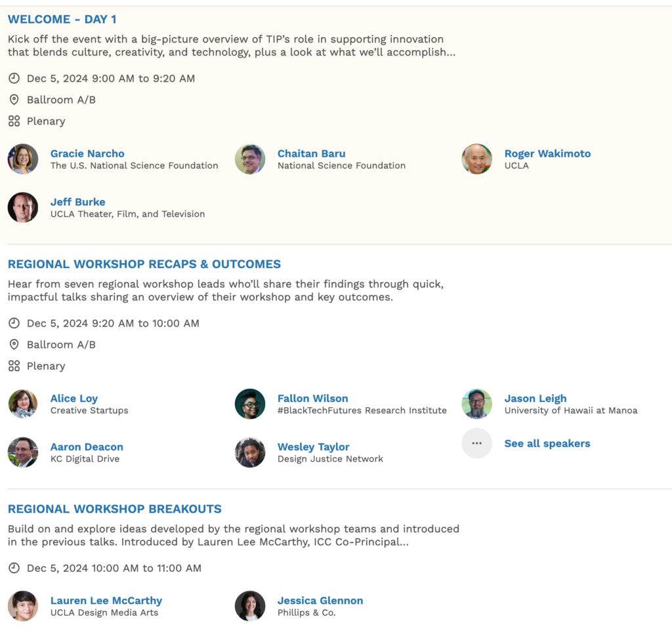The width and height of the screenshot is (672, 640).
Task: Open the Welcome - Day 1 session title
Action: click(62, 19)
